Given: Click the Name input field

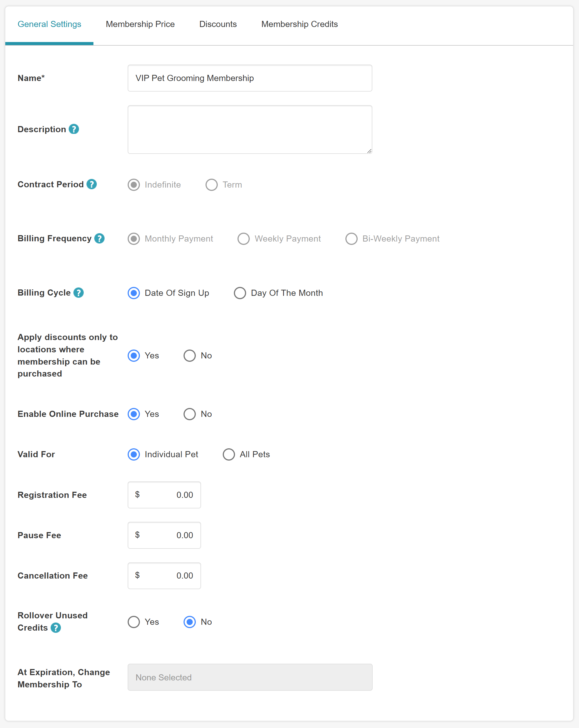Looking at the screenshot, I should click(250, 78).
